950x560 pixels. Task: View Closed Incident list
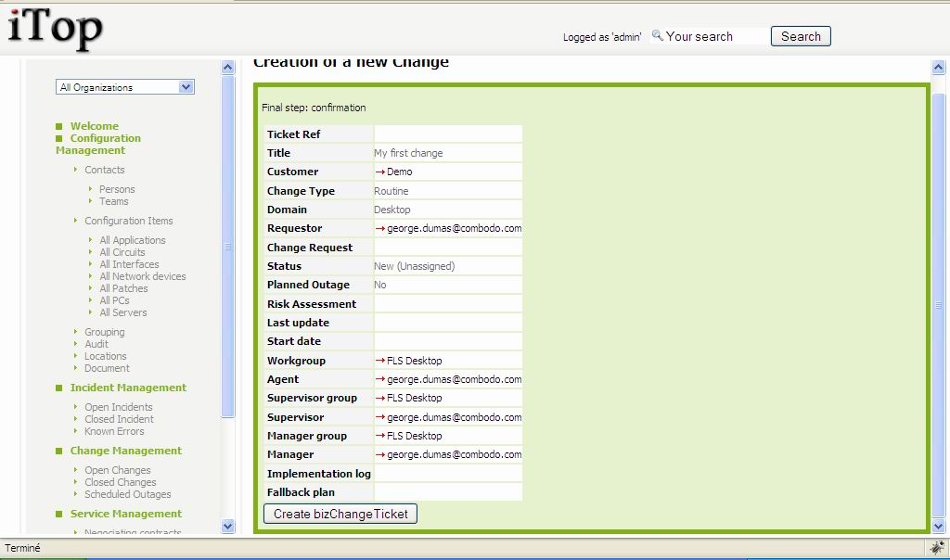119,419
